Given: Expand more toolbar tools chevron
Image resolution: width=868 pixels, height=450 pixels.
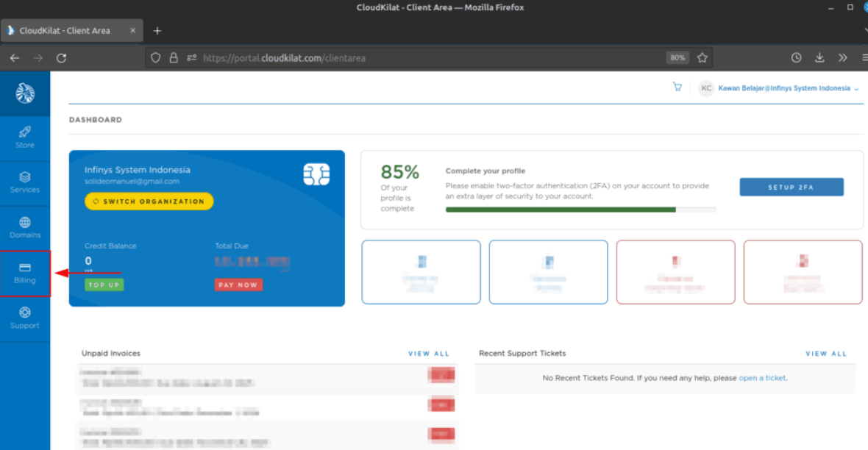Looking at the screenshot, I should coord(843,57).
